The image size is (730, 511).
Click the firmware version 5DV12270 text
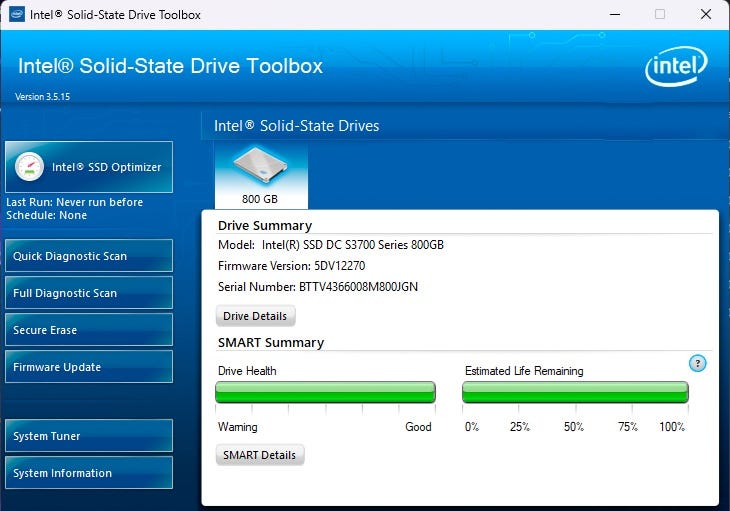pos(339,266)
